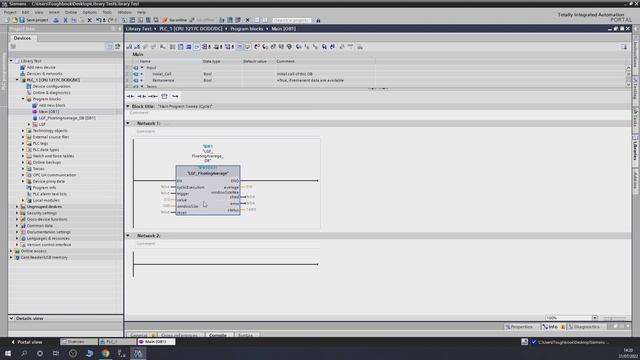
Task: Click the Open project folder icon
Action: [x=14, y=20]
